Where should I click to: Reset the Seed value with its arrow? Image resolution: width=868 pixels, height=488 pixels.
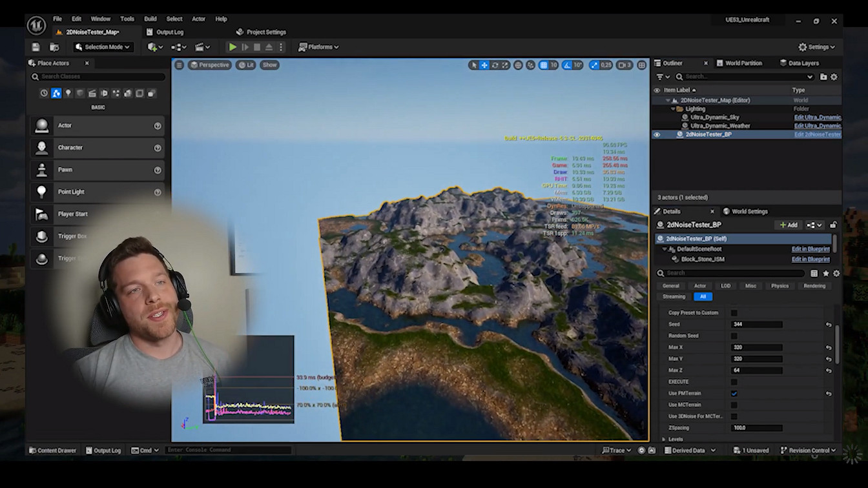[829, 325]
